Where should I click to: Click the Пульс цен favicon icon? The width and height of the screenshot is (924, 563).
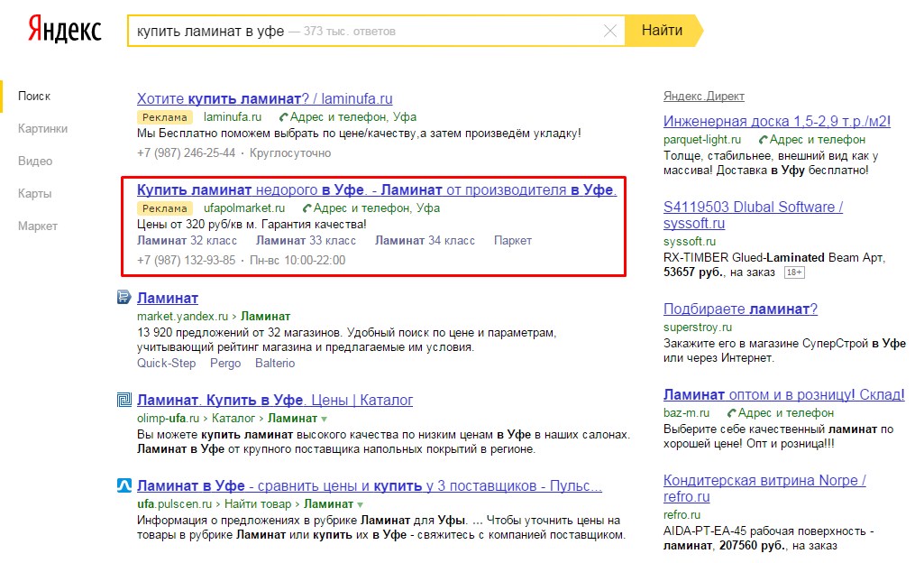(124, 485)
